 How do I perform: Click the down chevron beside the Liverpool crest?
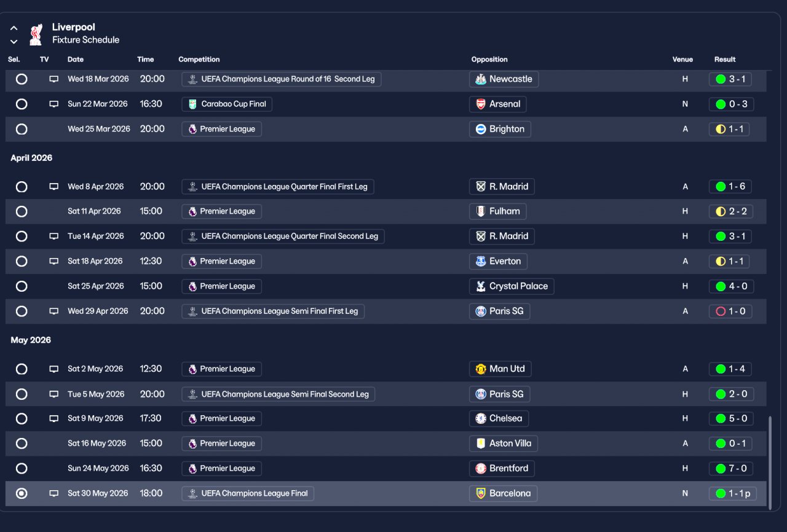(x=14, y=42)
